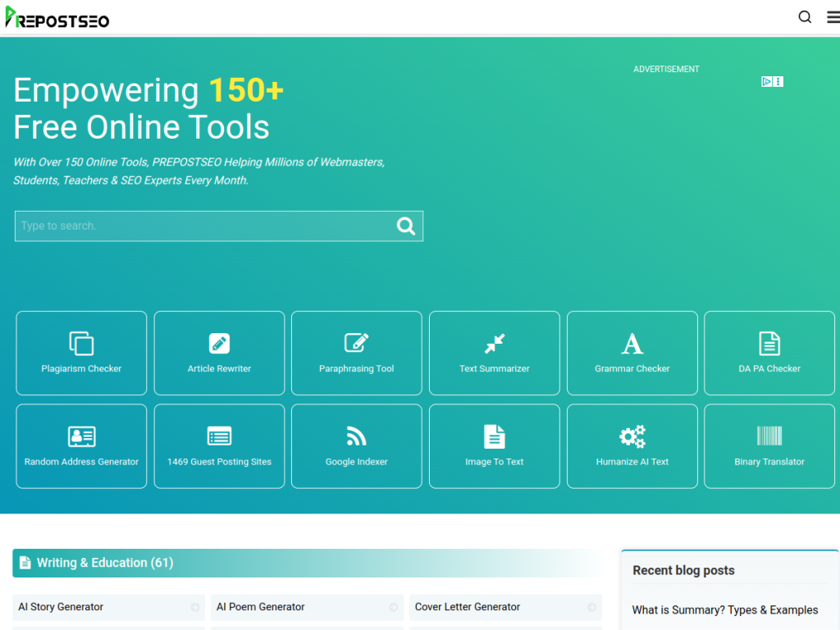Click the arrow icon on AI Story Generator
The height and width of the screenshot is (630, 840).
coord(195,607)
